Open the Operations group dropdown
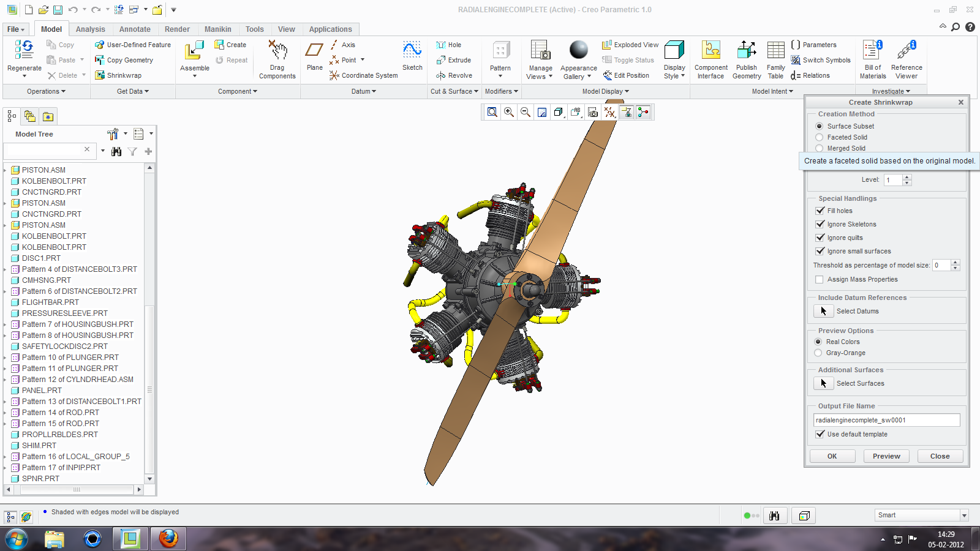 point(46,91)
